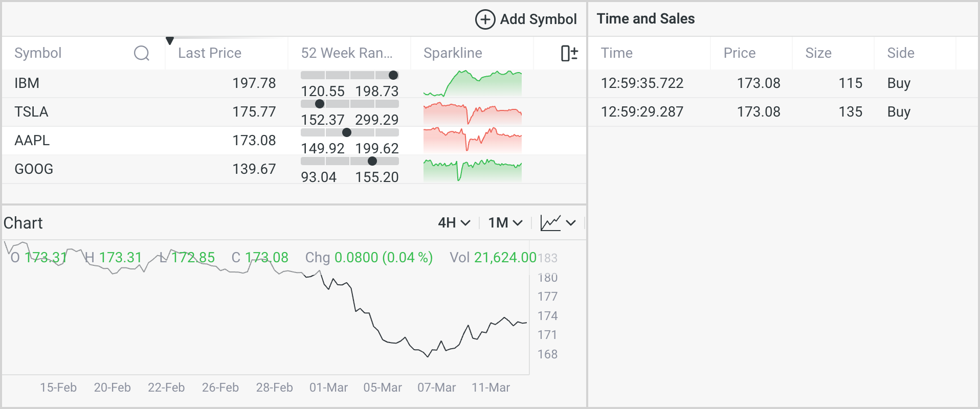Click the Add Symbol plus icon
Image resolution: width=980 pixels, height=409 pixels.
pyautogui.click(x=485, y=19)
